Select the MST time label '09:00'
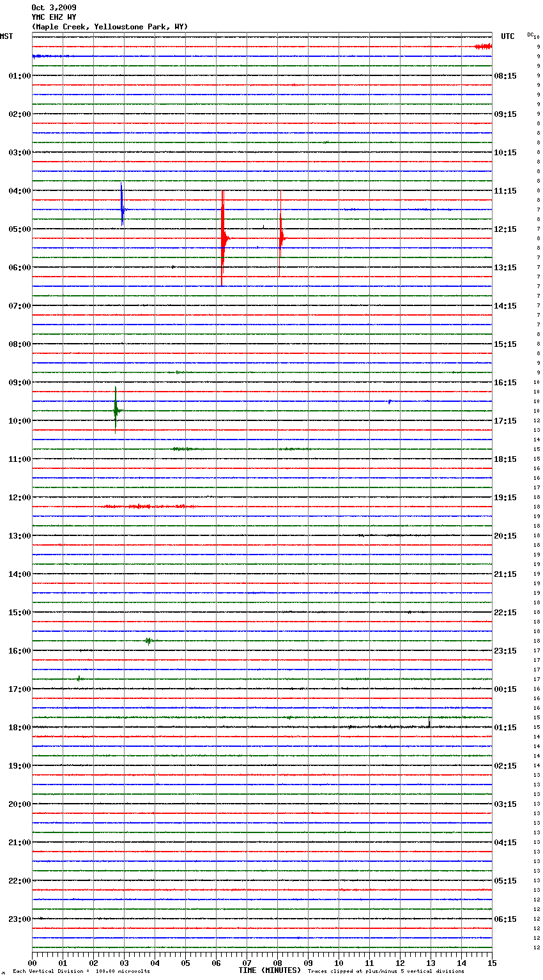 coord(20,383)
